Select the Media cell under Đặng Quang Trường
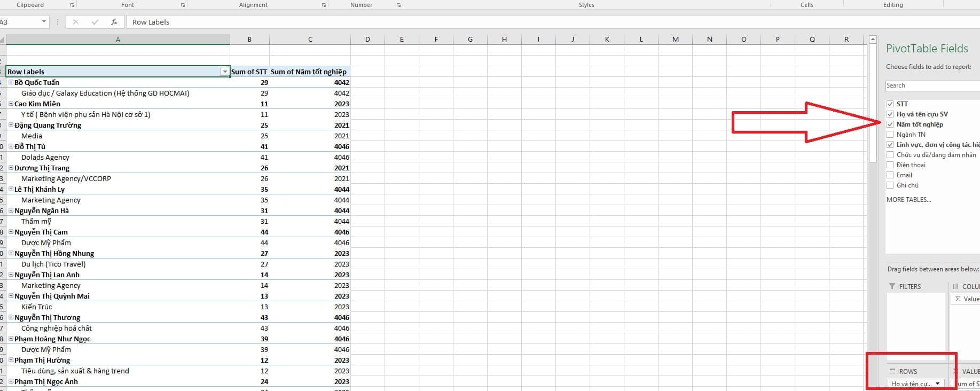 click(118, 136)
